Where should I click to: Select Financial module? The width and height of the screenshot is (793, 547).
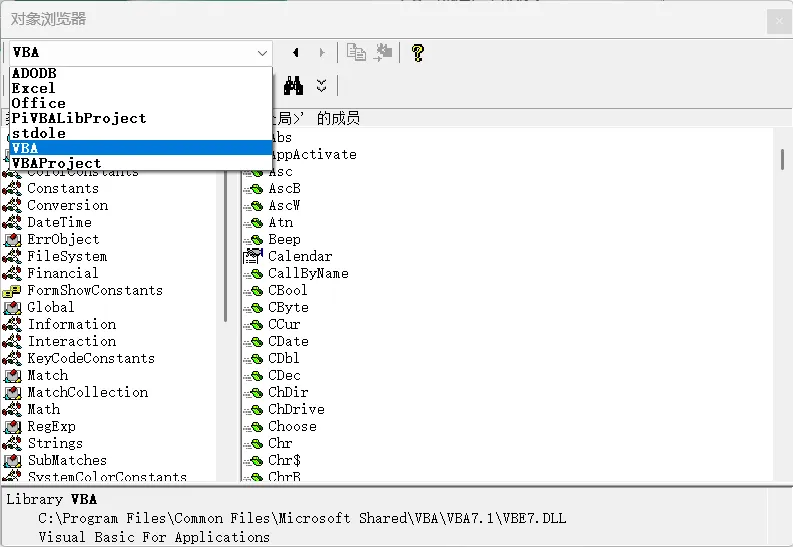click(62, 274)
